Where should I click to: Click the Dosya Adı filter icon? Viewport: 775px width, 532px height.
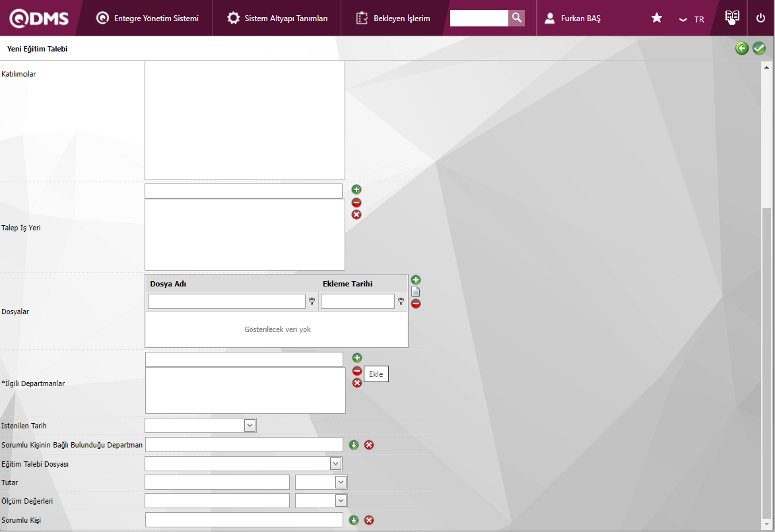[x=312, y=301]
